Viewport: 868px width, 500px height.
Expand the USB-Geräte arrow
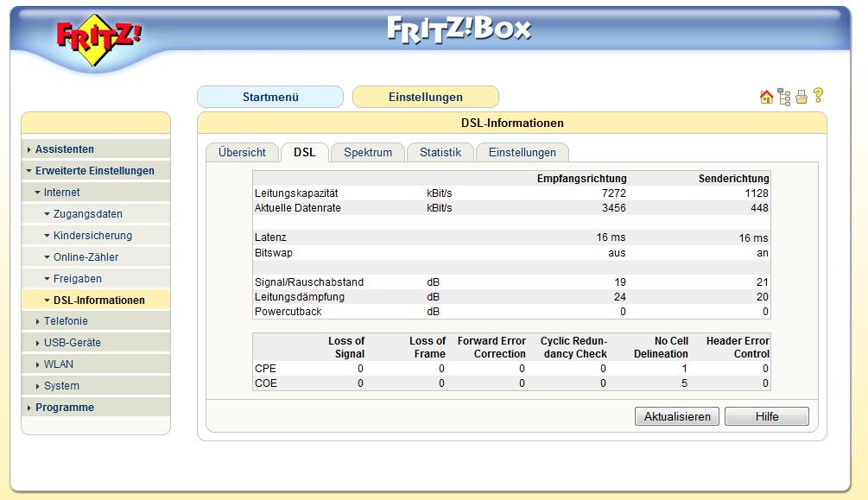(x=38, y=343)
